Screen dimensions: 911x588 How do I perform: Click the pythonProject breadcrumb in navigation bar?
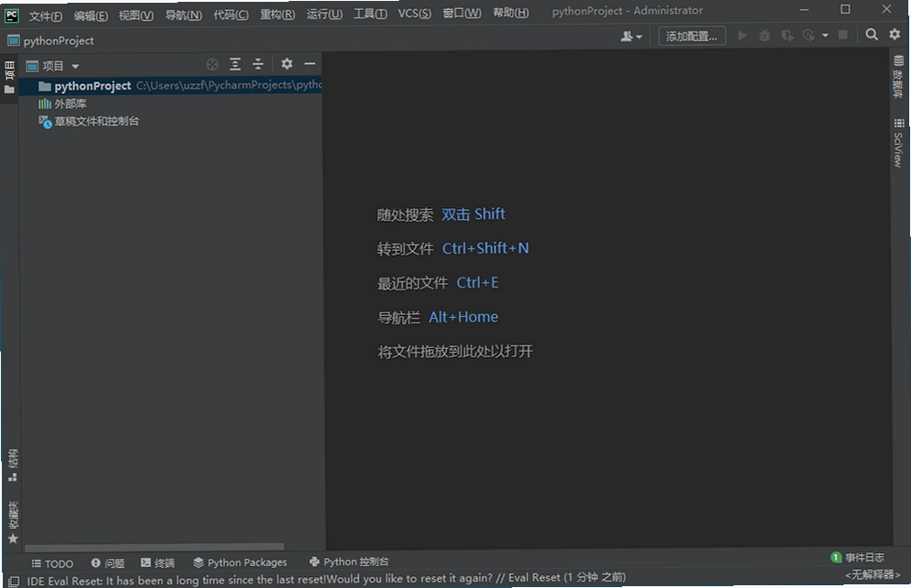(50, 41)
